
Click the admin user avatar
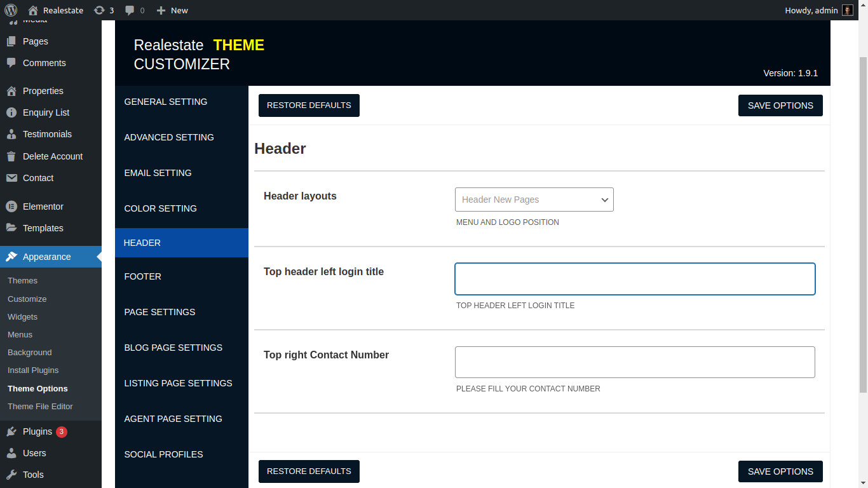(x=848, y=10)
